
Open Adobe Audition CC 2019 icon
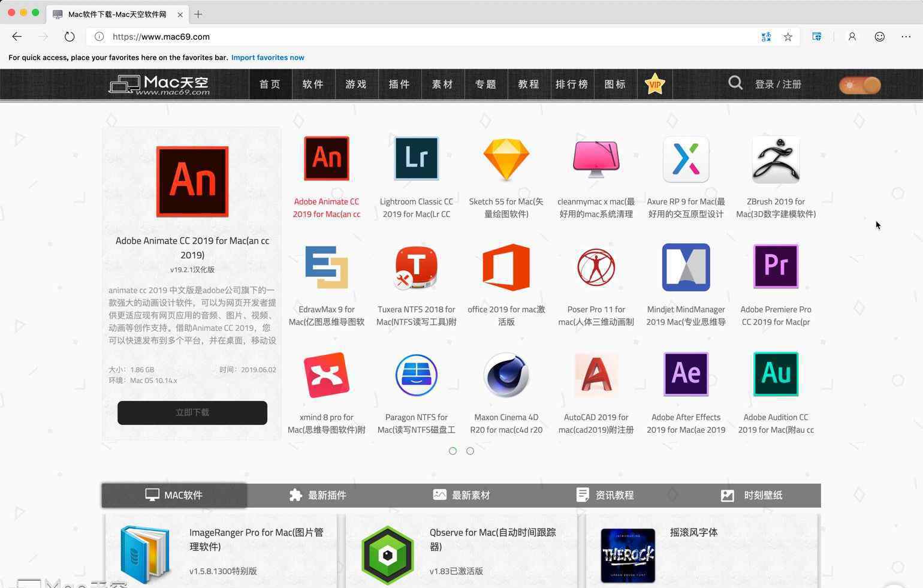tap(776, 374)
